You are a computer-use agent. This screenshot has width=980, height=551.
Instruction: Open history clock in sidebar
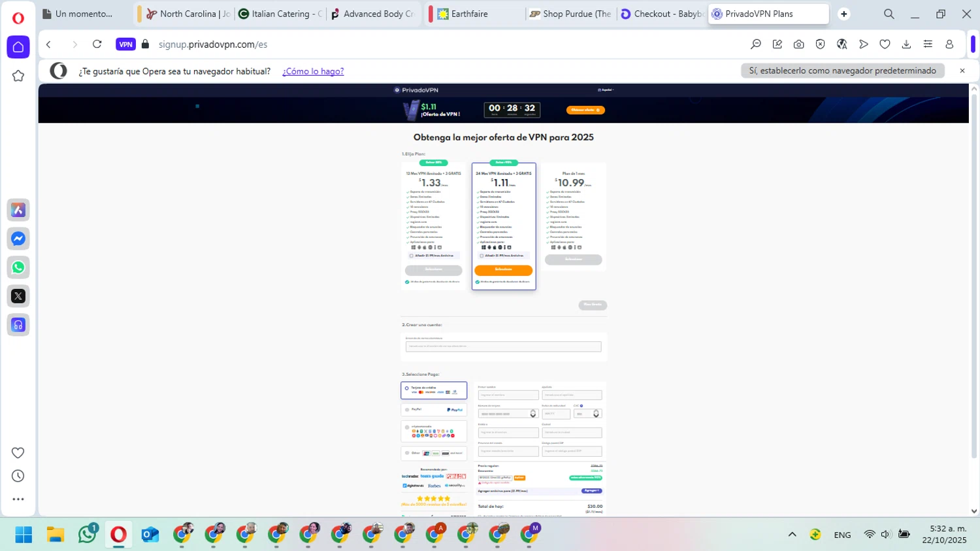coord(18,476)
